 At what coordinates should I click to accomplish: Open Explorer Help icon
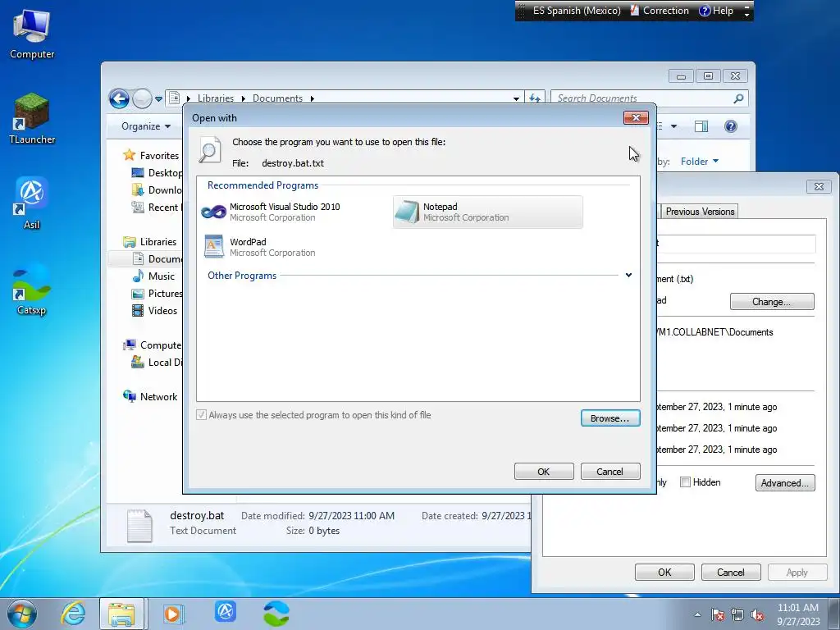pyautogui.click(x=731, y=126)
